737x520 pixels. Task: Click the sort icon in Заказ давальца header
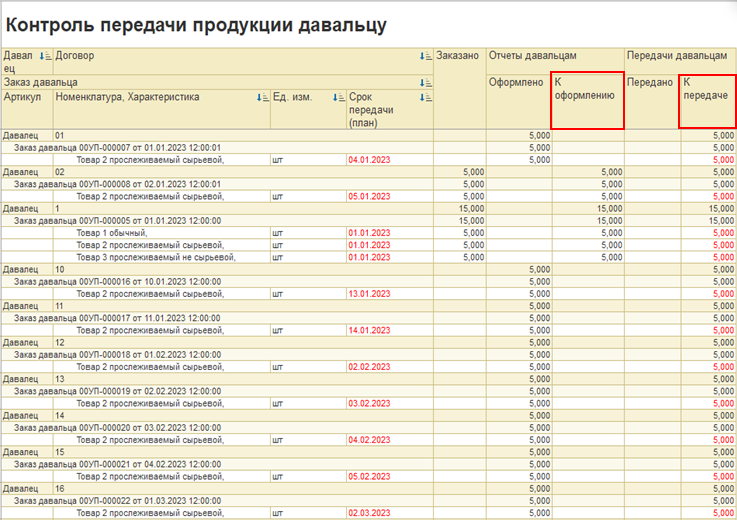(x=425, y=83)
